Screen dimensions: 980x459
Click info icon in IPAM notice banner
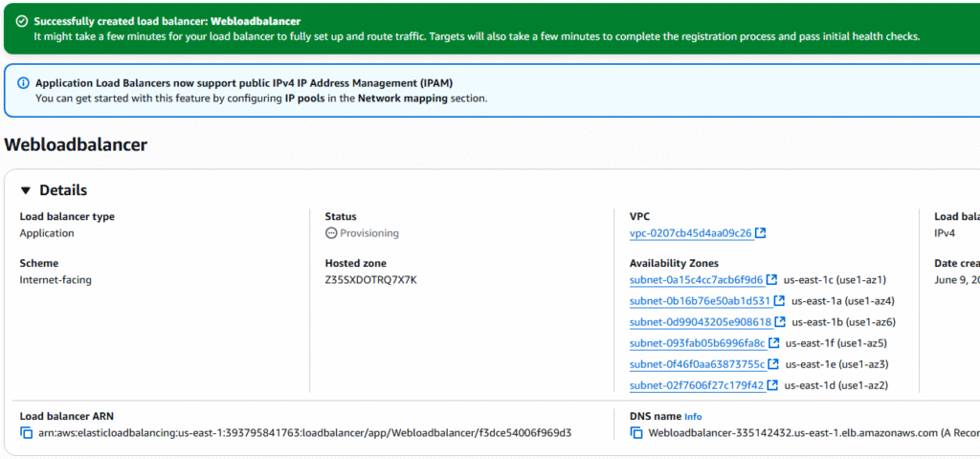(x=23, y=83)
